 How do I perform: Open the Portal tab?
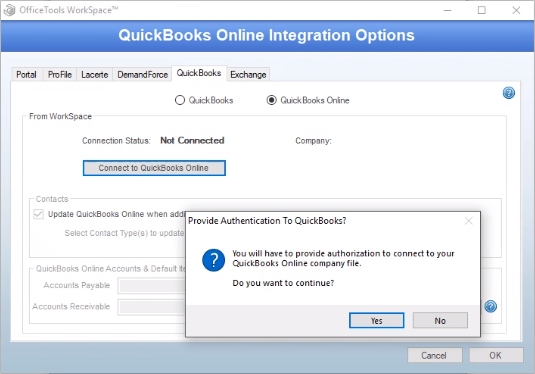click(26, 74)
